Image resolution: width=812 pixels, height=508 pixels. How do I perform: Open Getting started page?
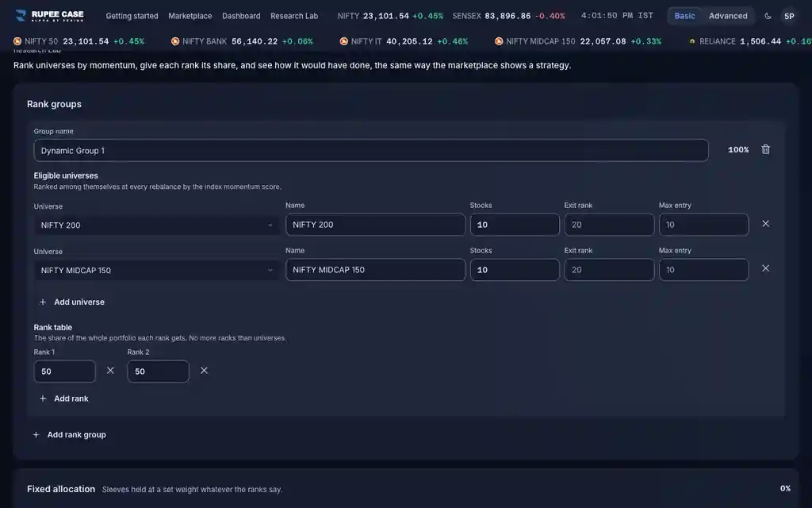132,16
